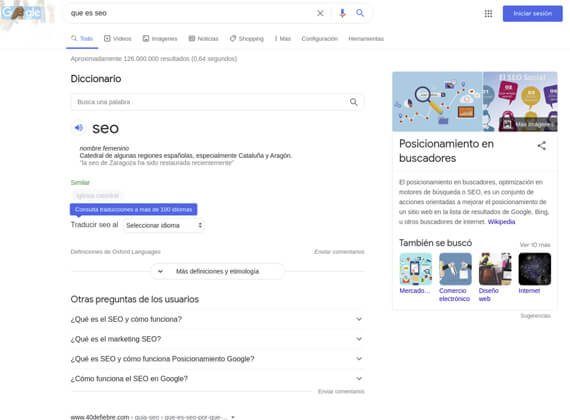Click the search query text field
The height and width of the screenshot is (420, 570).
(189, 13)
